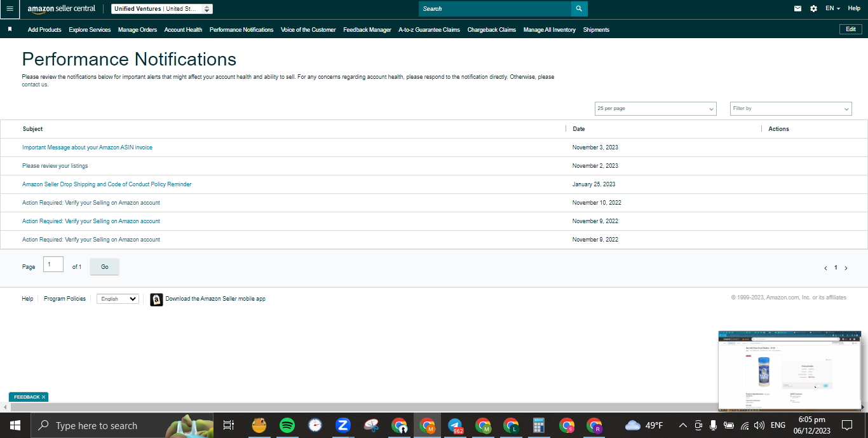Open Task View in the taskbar
Screen dimensions: 868x438
[229, 425]
